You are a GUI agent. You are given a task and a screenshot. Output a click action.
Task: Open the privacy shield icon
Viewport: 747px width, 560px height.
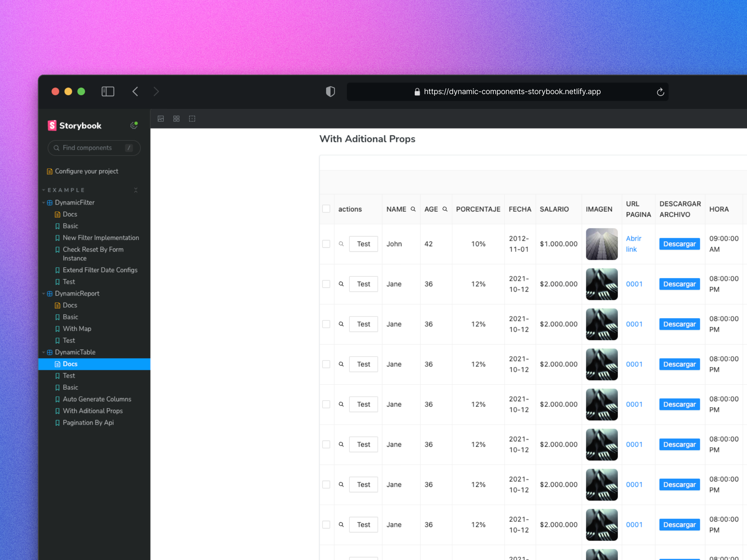point(330,91)
